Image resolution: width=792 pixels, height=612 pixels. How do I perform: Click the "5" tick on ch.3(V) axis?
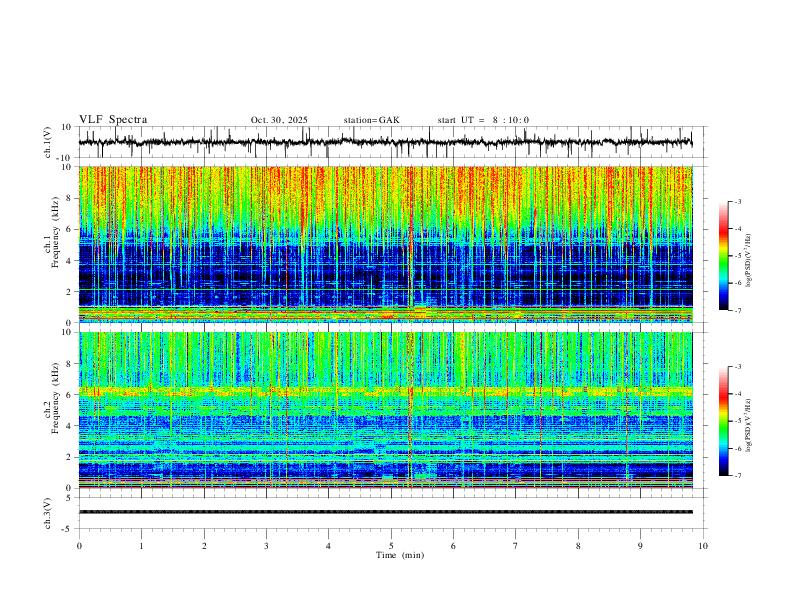click(x=69, y=498)
